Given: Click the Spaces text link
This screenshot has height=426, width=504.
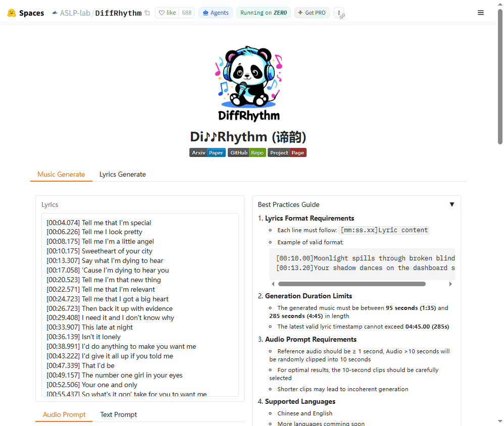Looking at the screenshot, I should tap(31, 13).
